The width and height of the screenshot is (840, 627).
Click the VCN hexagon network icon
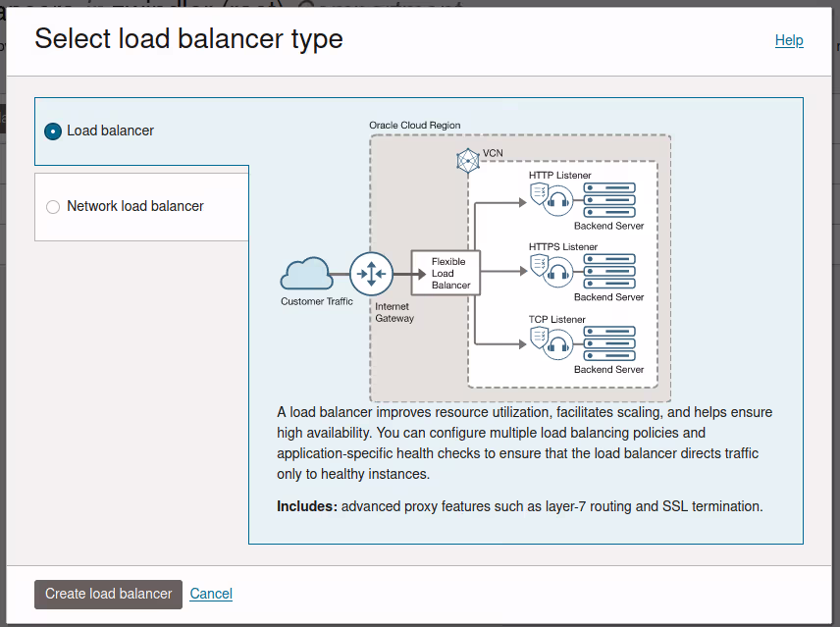click(x=469, y=157)
